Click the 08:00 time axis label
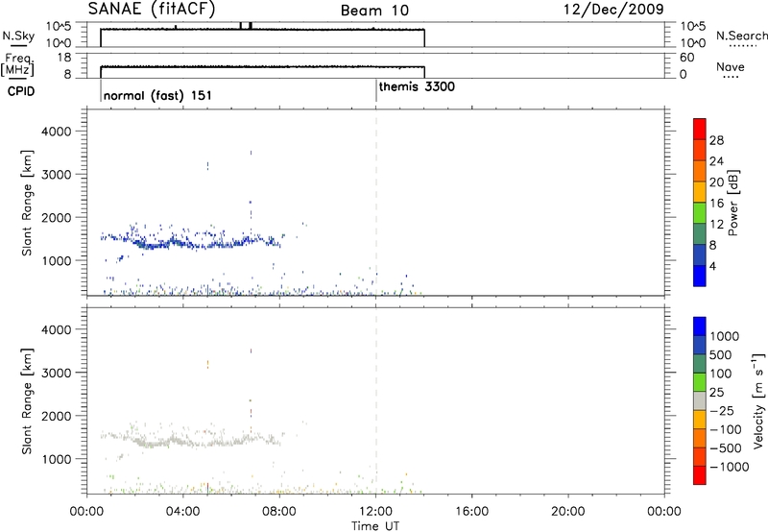This screenshot has width=768, height=532. click(x=279, y=512)
